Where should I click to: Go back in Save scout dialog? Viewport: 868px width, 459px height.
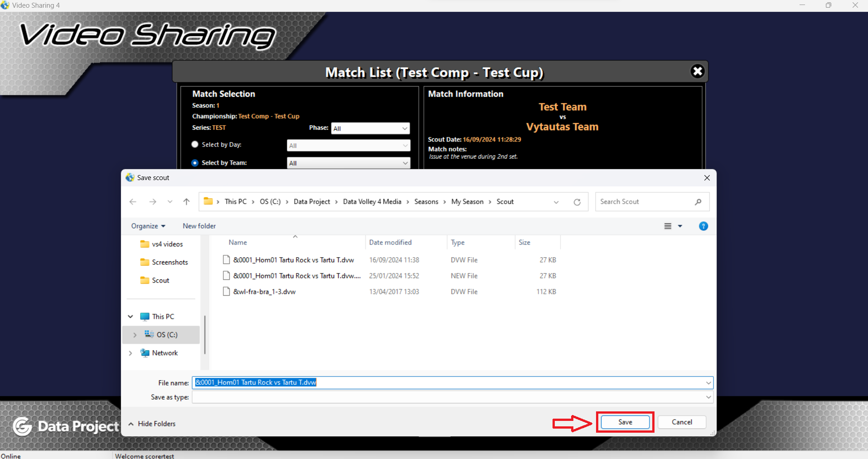click(x=133, y=202)
